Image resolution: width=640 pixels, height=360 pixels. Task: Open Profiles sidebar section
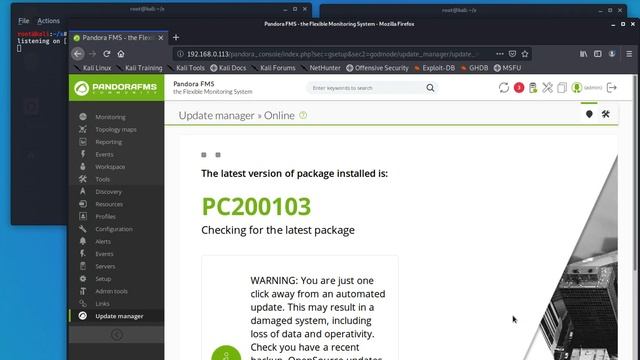pyautogui.click(x=105, y=217)
